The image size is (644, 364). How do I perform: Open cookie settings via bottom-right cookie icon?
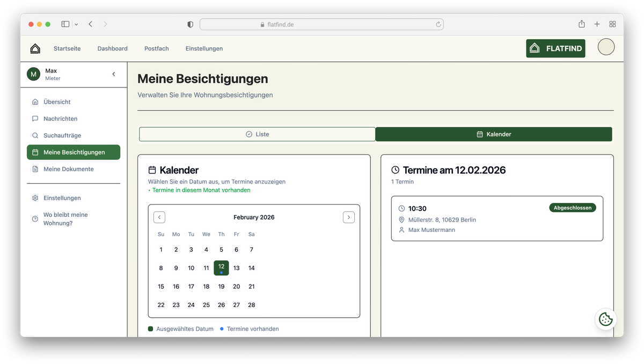(x=605, y=319)
